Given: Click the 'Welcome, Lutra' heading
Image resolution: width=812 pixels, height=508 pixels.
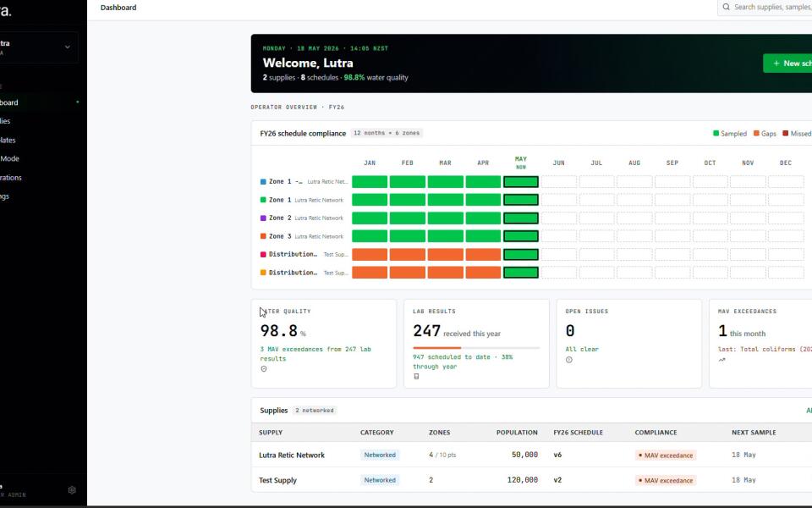Looking at the screenshot, I should coord(308,63).
